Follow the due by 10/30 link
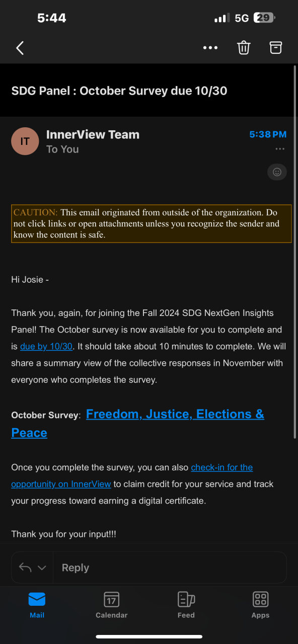Viewport: 298px width, 644px height. [x=46, y=346]
